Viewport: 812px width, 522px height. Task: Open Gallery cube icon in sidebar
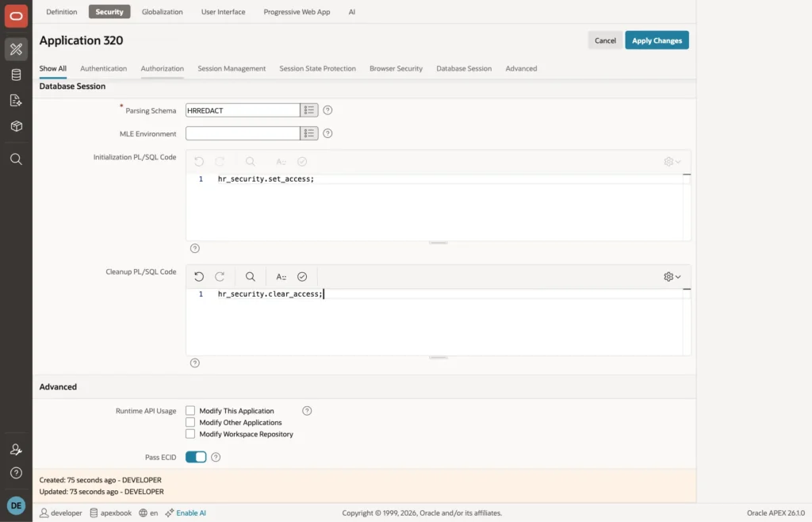pyautogui.click(x=16, y=126)
